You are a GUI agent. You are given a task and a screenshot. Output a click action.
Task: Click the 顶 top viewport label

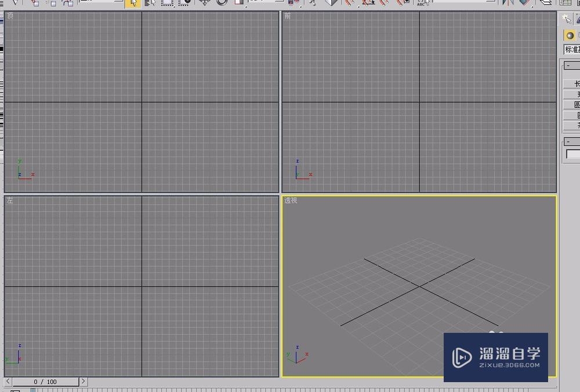(10, 16)
